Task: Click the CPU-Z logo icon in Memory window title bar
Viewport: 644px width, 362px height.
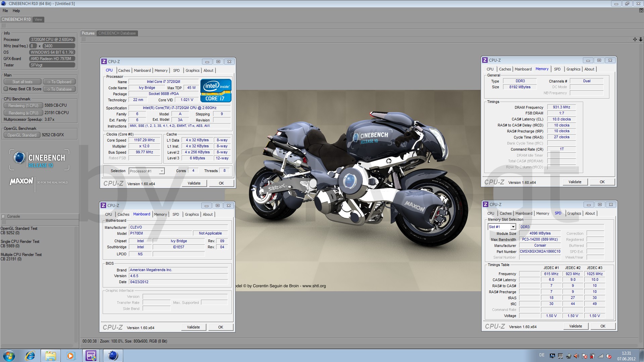Action: pyautogui.click(x=485, y=60)
